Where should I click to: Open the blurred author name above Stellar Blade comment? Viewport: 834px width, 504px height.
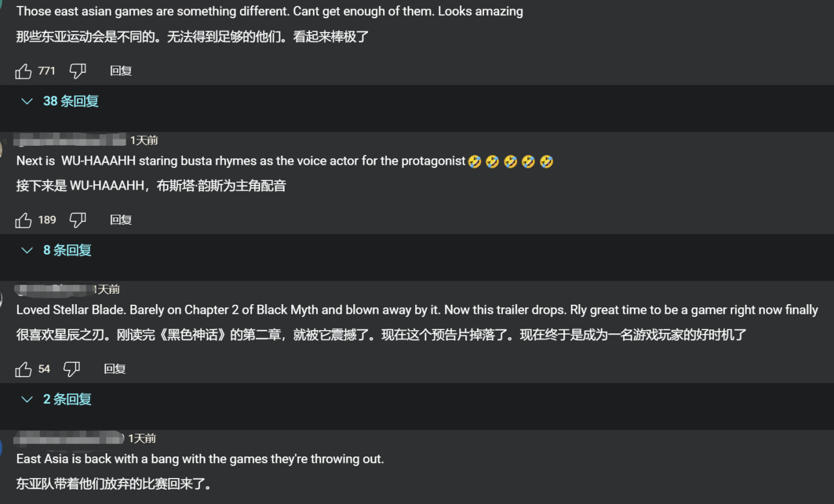pos(52,288)
